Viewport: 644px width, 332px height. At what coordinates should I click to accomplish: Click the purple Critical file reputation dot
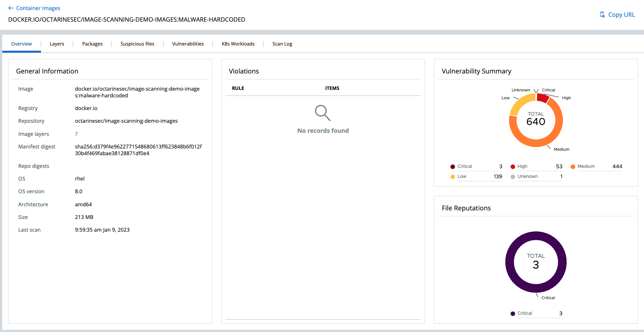513,314
